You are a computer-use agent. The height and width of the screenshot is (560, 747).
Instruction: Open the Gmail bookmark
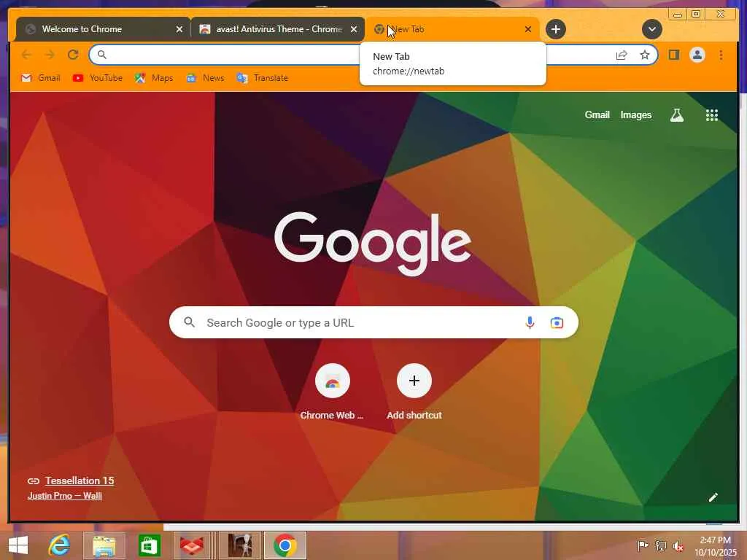pos(41,77)
